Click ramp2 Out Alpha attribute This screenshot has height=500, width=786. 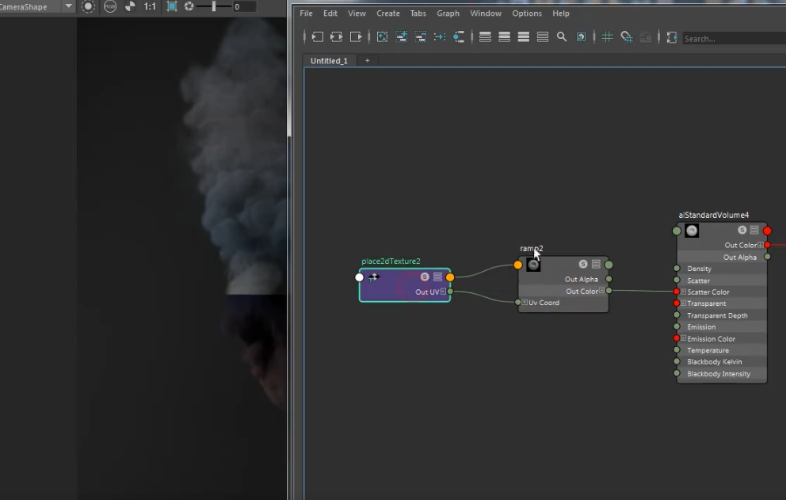(581, 279)
